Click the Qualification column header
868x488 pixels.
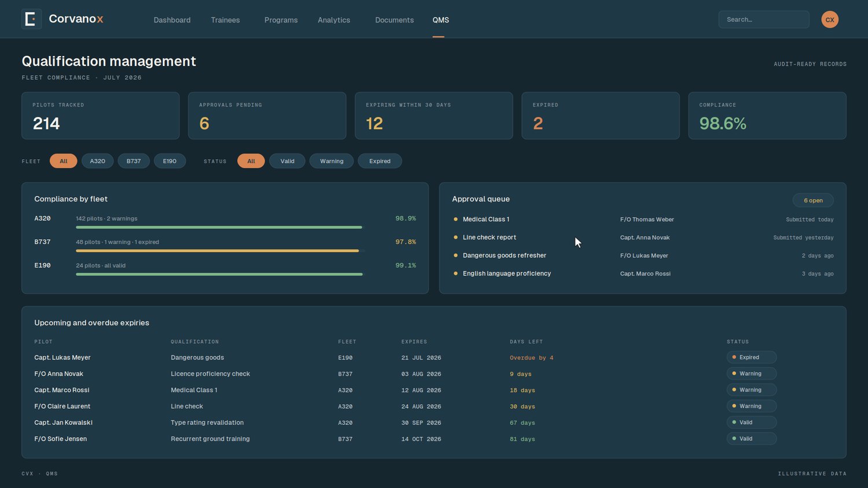point(194,342)
